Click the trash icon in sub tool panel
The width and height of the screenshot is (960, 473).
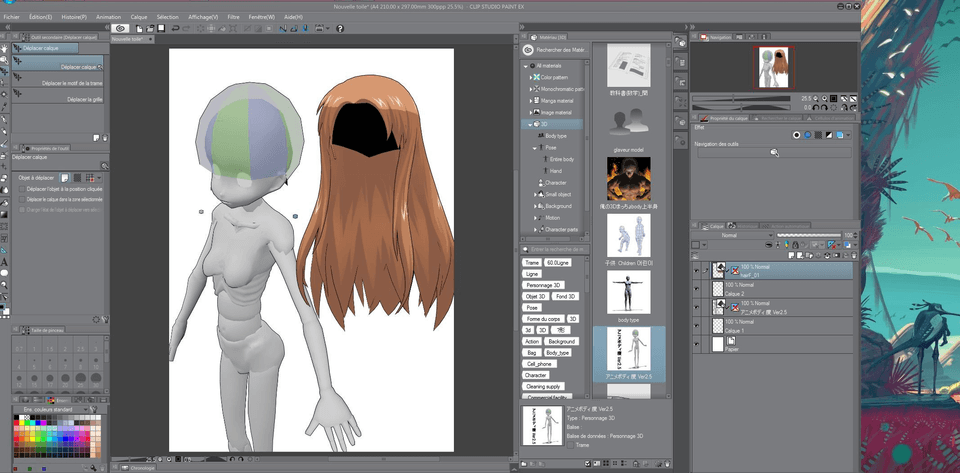(105, 138)
